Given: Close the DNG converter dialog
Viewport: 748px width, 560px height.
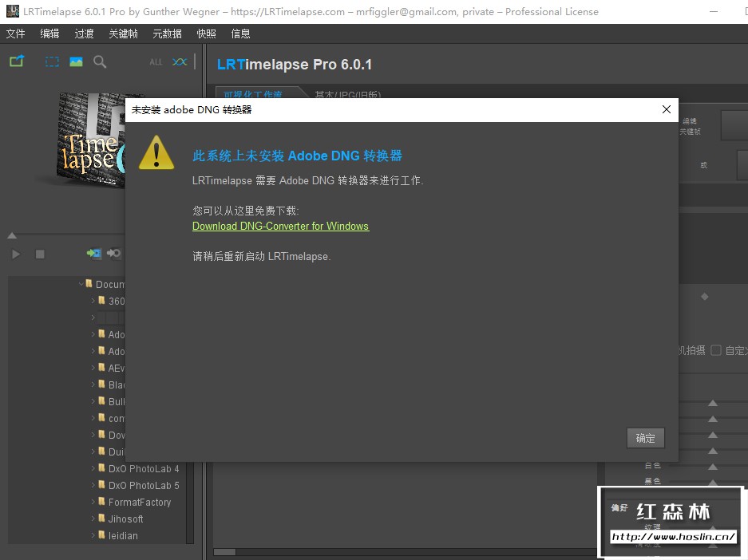Looking at the screenshot, I should click(667, 109).
